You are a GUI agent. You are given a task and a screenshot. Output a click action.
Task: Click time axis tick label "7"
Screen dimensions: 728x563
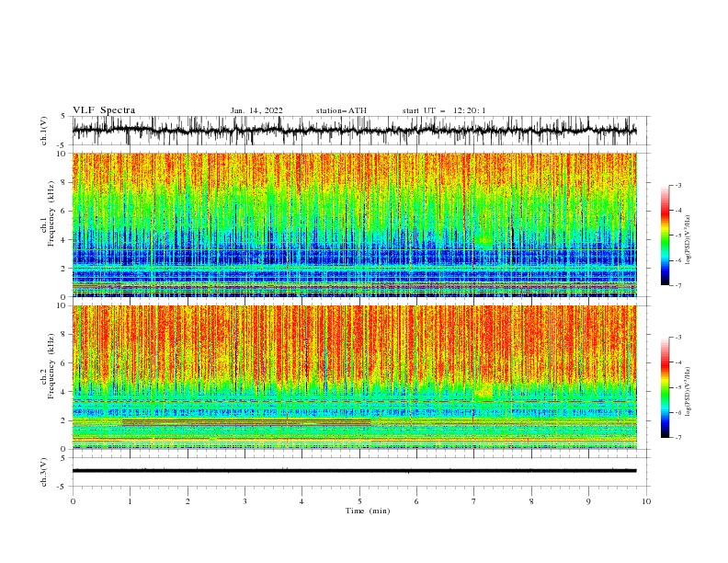point(474,501)
